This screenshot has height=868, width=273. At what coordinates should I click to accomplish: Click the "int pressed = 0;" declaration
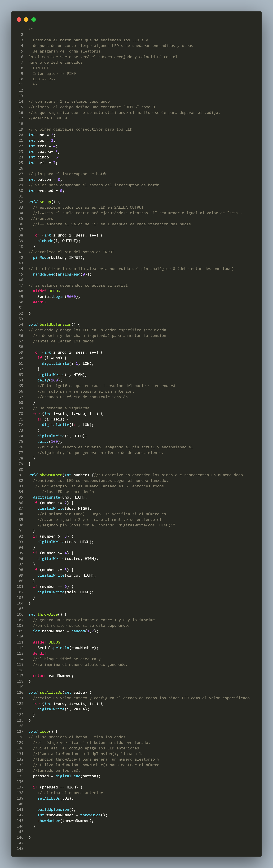pos(46,191)
